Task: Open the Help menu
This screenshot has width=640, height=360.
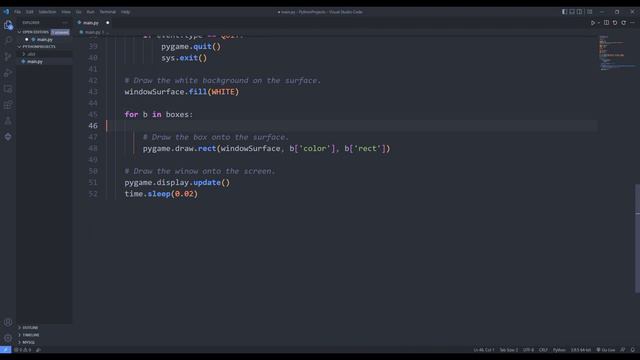Action: pyautogui.click(x=125, y=12)
